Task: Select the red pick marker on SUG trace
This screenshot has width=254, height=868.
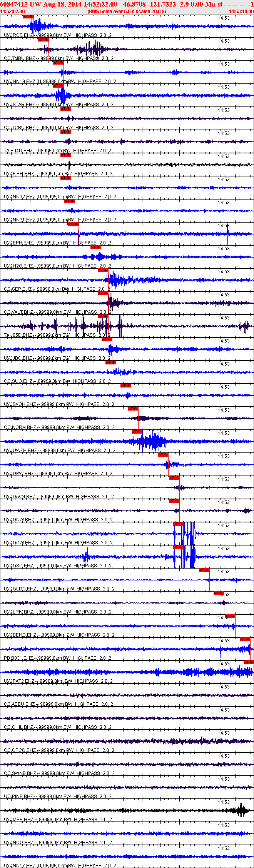Action: tap(110, 362)
